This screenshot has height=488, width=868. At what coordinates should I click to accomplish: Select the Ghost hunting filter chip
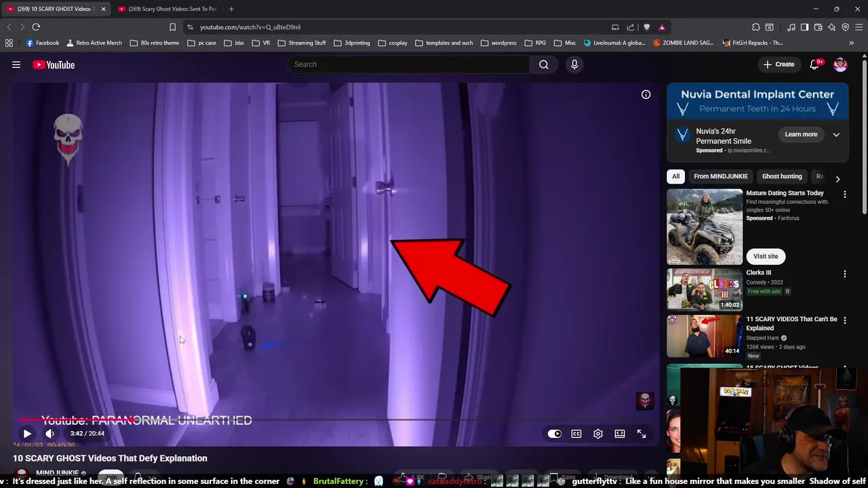pyautogui.click(x=782, y=176)
